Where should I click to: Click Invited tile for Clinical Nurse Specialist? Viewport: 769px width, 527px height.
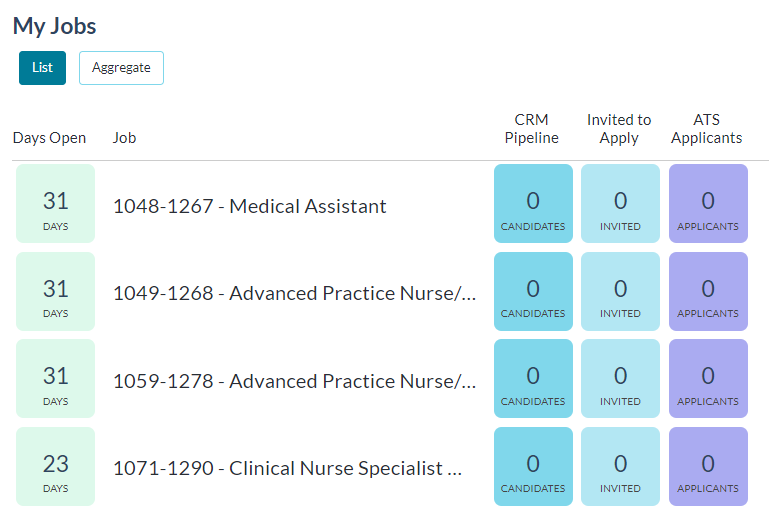[x=620, y=466]
